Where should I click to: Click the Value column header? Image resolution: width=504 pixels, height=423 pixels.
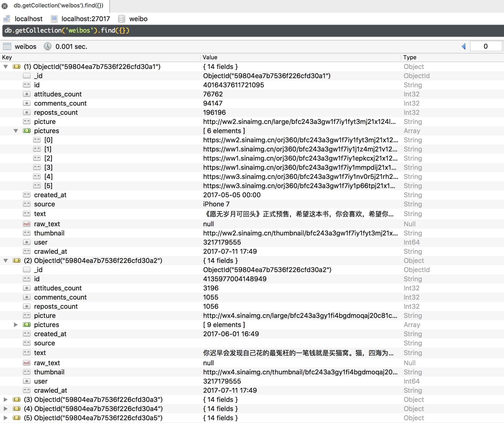click(301, 58)
